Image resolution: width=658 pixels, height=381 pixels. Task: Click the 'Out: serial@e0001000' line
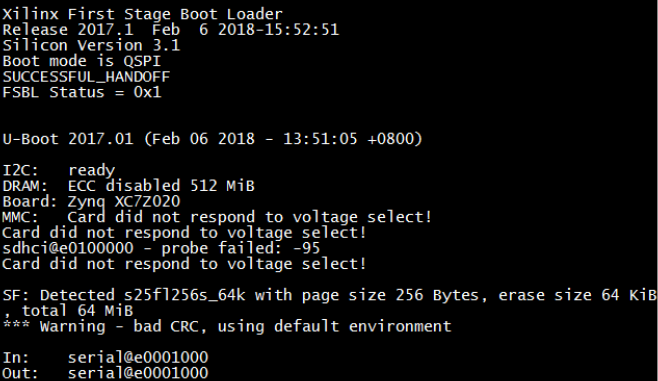click(x=105, y=373)
